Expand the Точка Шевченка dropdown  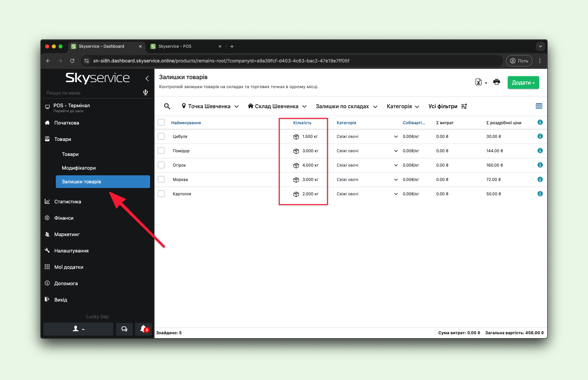[210, 106]
